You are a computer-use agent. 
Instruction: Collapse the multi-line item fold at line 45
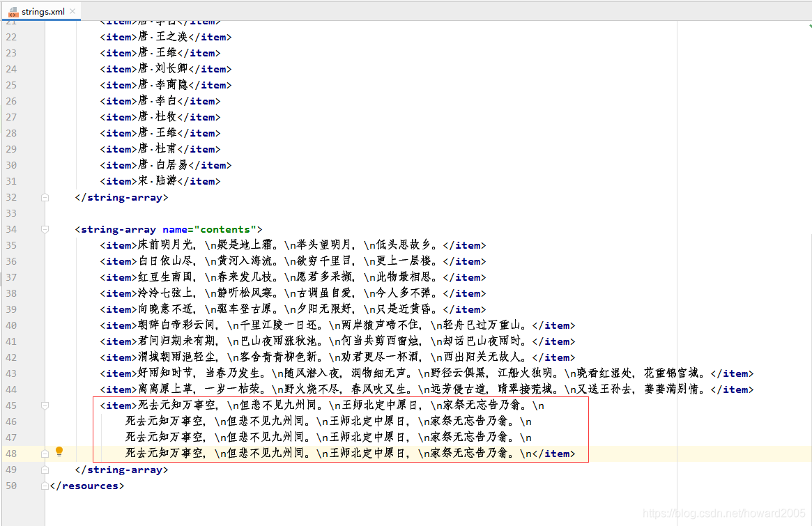pos(45,405)
